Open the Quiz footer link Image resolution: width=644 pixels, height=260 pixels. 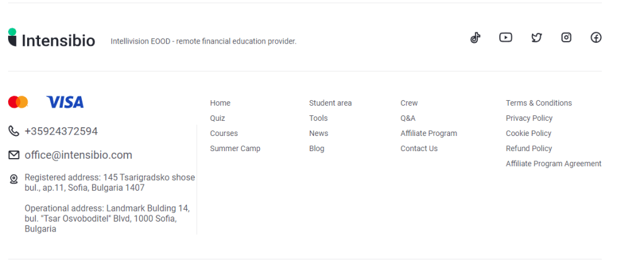click(217, 118)
